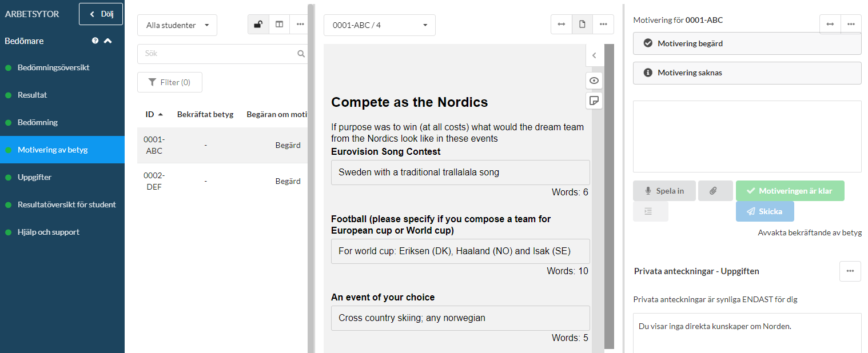
Task: Click the Filter (0) button
Action: pos(170,82)
